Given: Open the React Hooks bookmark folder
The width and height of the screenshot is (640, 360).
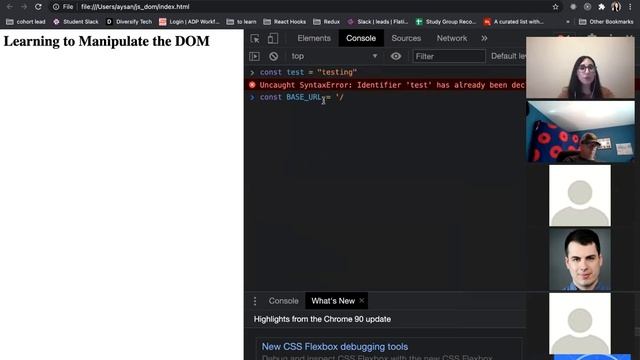Looking at the screenshot, I should coord(284,22).
